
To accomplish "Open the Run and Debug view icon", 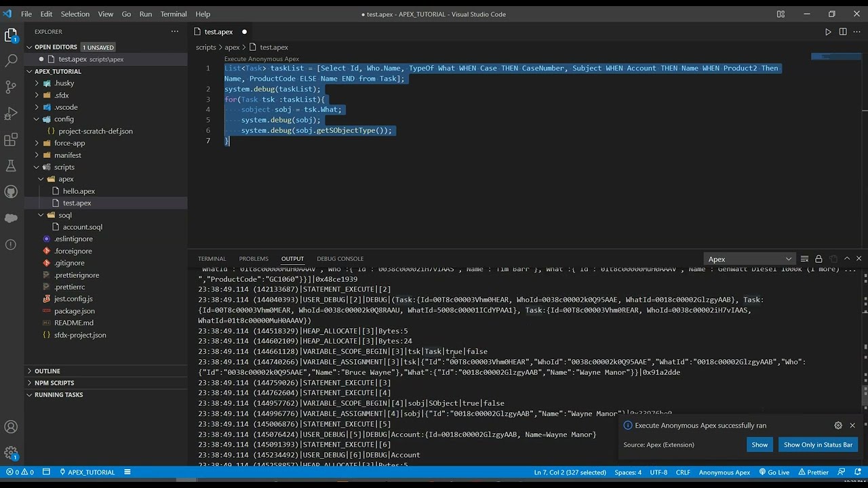I will (x=11, y=113).
